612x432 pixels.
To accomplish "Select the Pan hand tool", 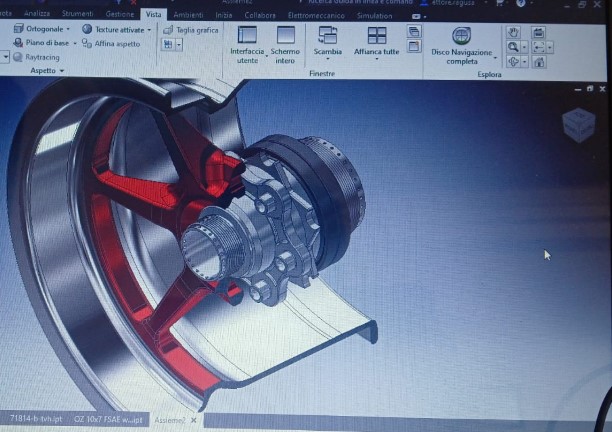I will click(x=513, y=32).
